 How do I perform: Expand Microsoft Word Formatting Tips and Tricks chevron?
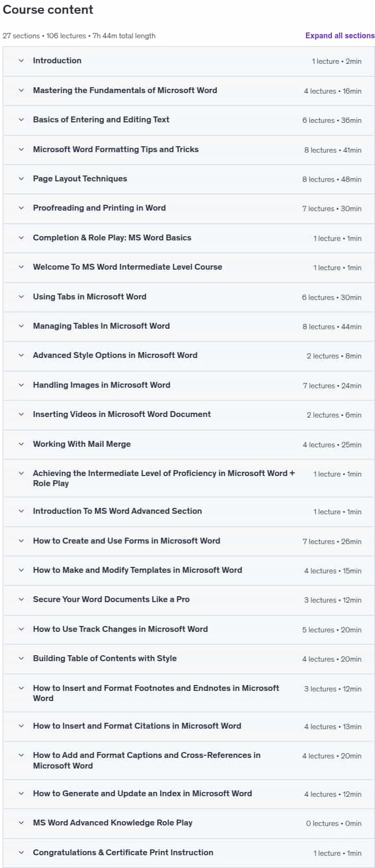pos(21,149)
